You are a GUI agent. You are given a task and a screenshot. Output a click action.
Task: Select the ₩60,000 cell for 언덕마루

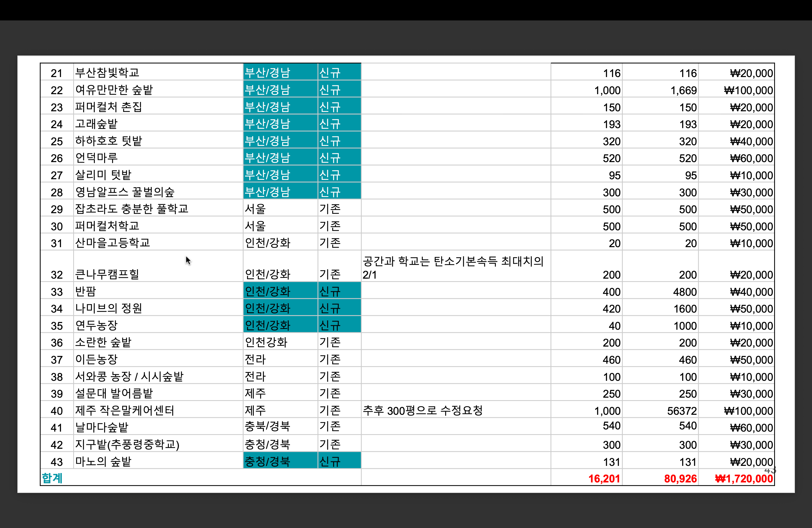pyautogui.click(x=751, y=158)
